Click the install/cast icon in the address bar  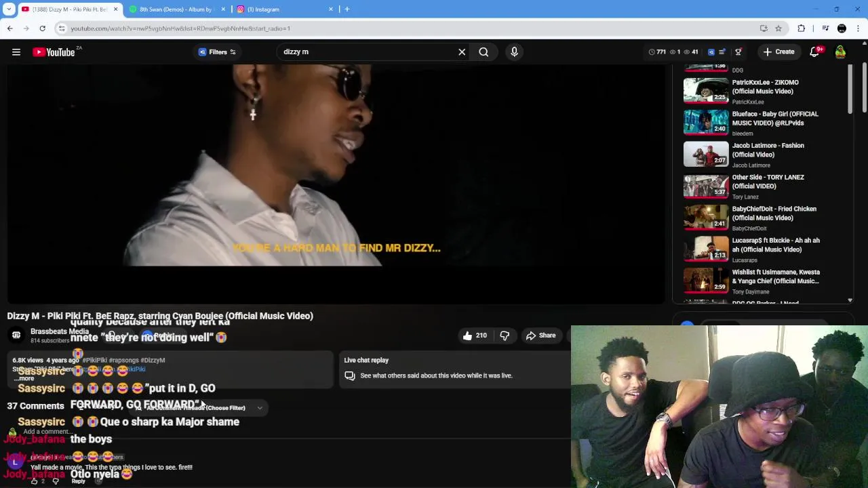click(764, 28)
